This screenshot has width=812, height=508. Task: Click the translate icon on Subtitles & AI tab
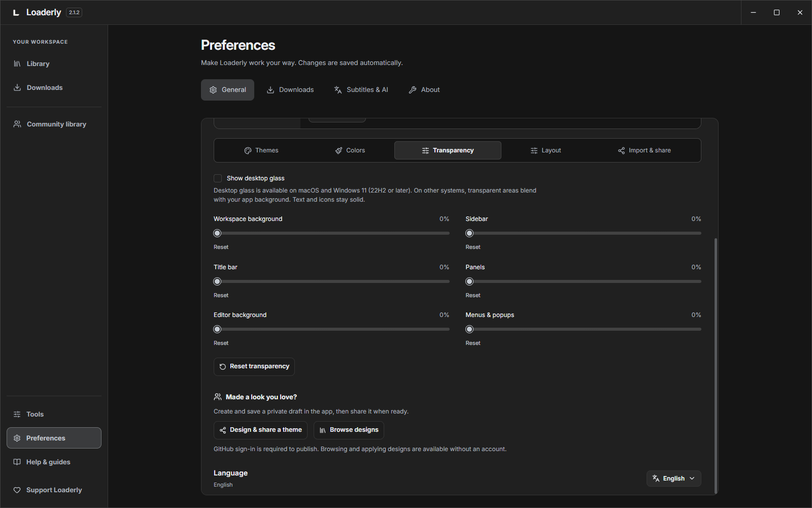coord(338,89)
